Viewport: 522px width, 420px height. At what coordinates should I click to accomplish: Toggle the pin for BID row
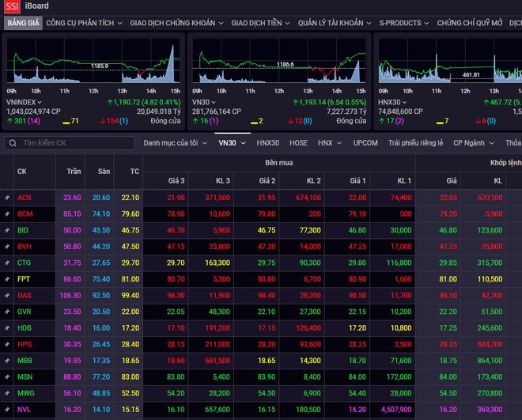click(7, 230)
